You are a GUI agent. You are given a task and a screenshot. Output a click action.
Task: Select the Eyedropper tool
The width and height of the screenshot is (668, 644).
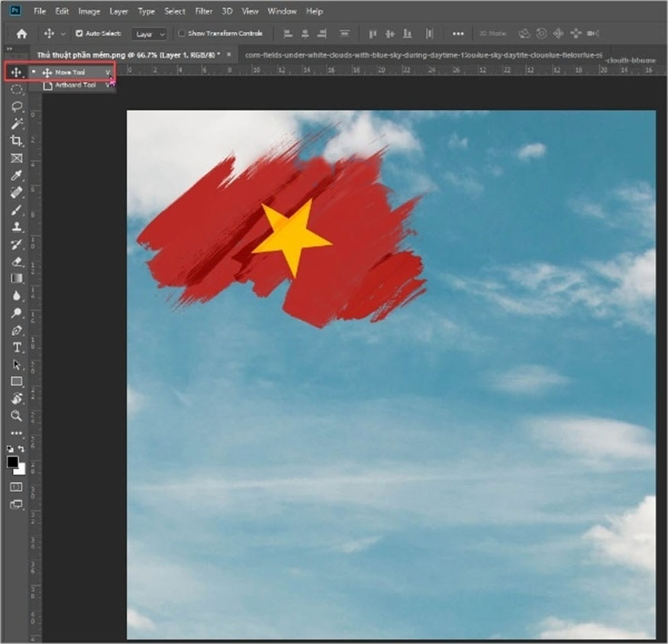(16, 174)
